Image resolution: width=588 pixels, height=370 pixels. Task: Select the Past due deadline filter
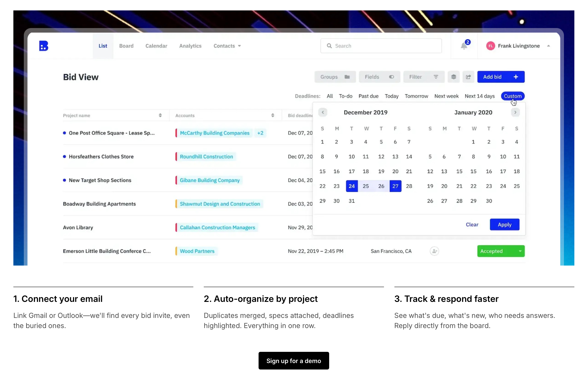point(368,96)
